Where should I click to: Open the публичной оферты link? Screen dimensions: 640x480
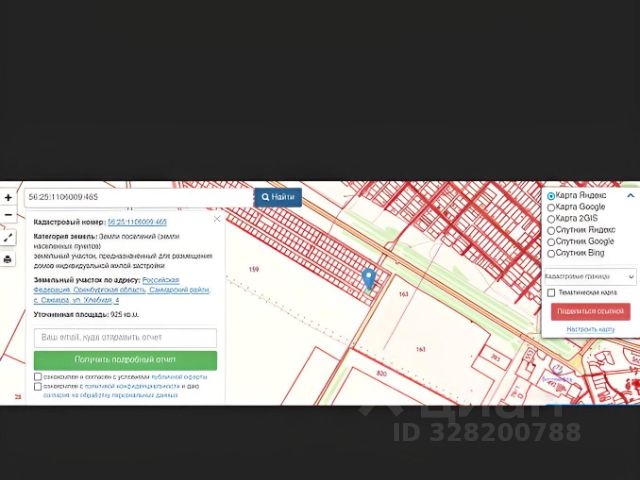pyautogui.click(x=179, y=377)
